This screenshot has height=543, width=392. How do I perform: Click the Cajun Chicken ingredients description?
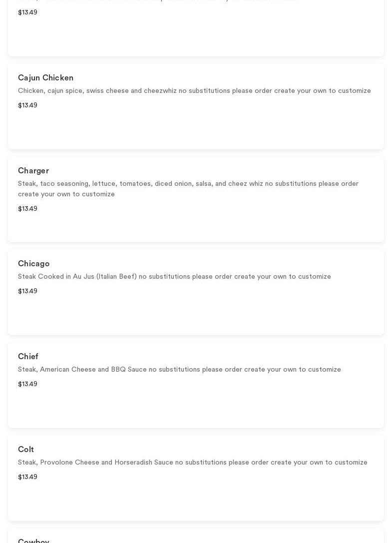pos(194,91)
